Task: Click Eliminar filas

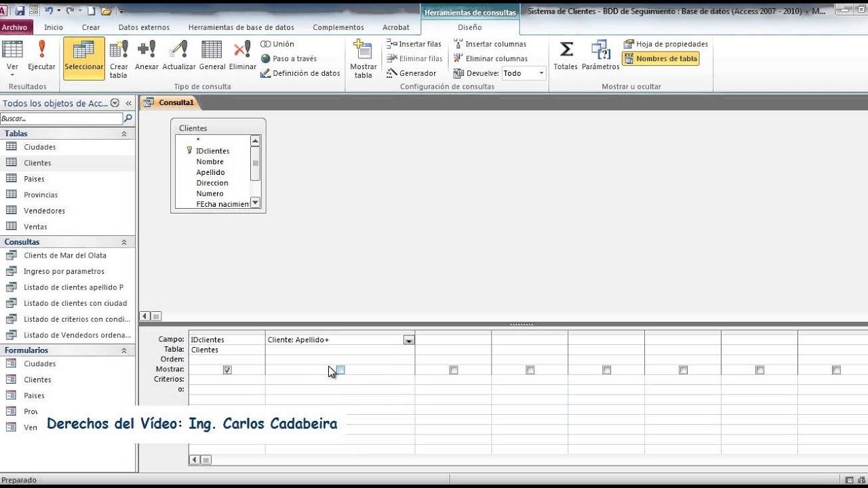Action: point(414,59)
